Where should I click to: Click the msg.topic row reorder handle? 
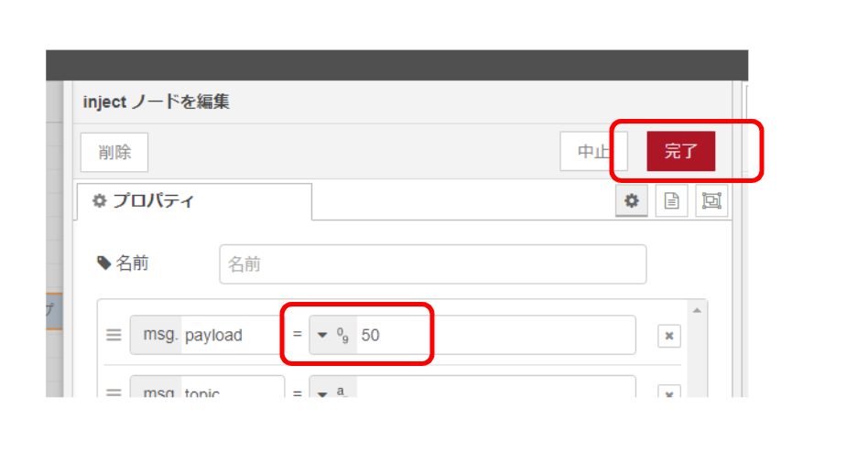tap(114, 393)
